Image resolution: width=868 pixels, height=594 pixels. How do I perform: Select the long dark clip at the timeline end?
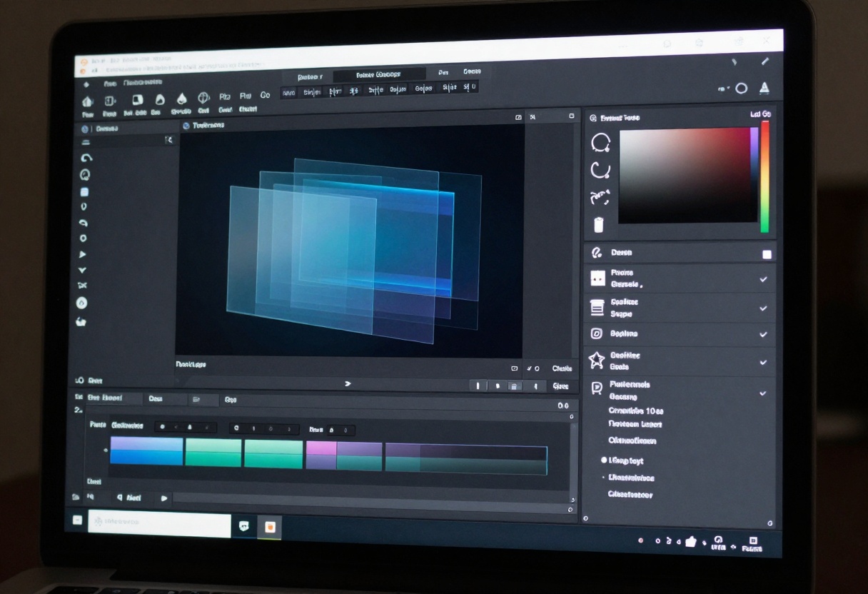click(466, 459)
